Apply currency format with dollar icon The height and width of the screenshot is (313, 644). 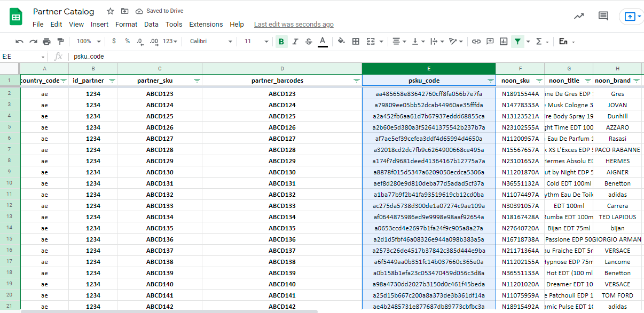click(114, 41)
